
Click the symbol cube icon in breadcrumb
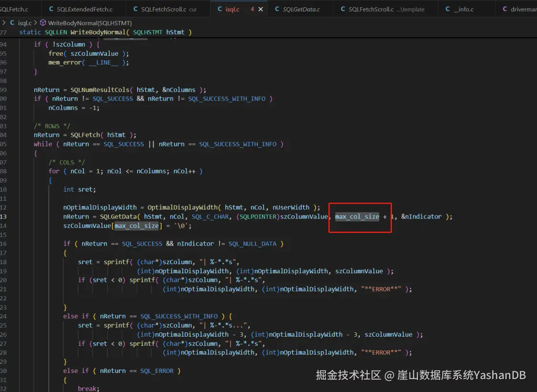click(x=43, y=22)
